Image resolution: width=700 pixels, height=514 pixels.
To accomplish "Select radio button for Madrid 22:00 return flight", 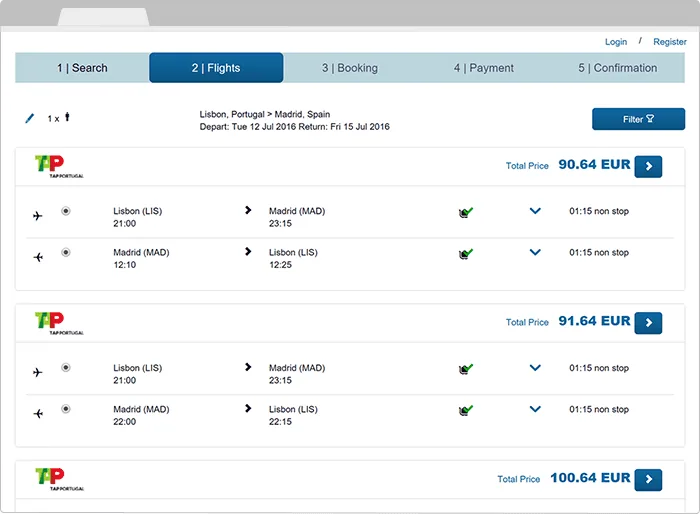I will (66, 409).
